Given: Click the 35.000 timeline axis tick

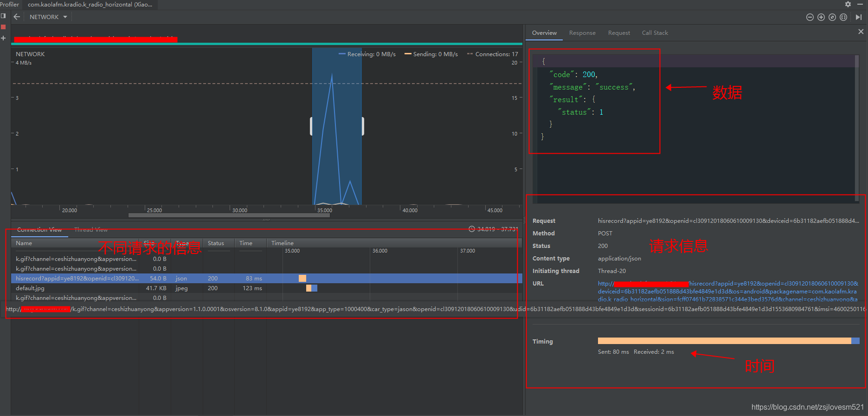Looking at the screenshot, I should pyautogui.click(x=324, y=210).
